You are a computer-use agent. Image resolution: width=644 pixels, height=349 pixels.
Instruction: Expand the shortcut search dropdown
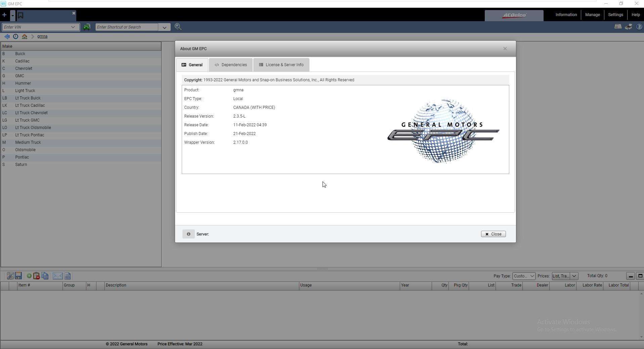(x=164, y=27)
